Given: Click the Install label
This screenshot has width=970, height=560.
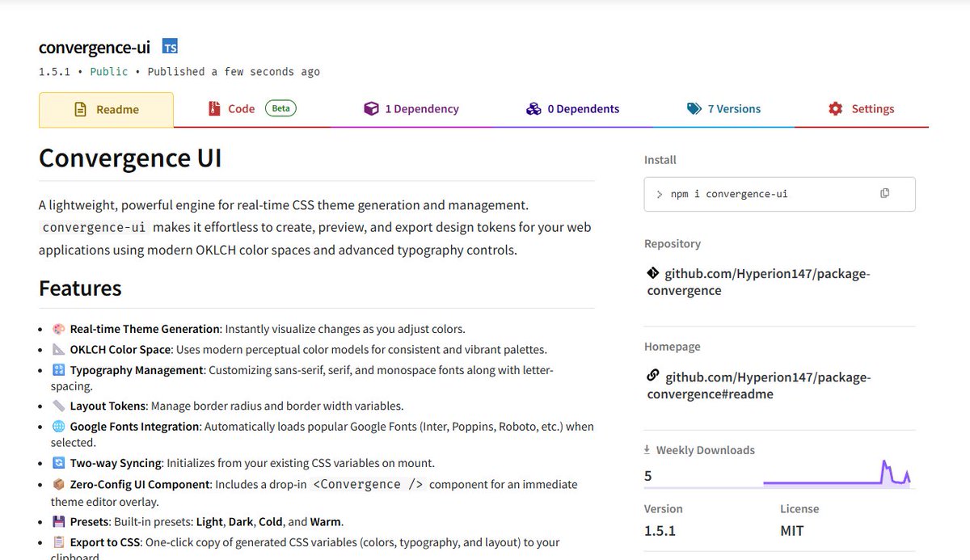Looking at the screenshot, I should click(x=660, y=160).
